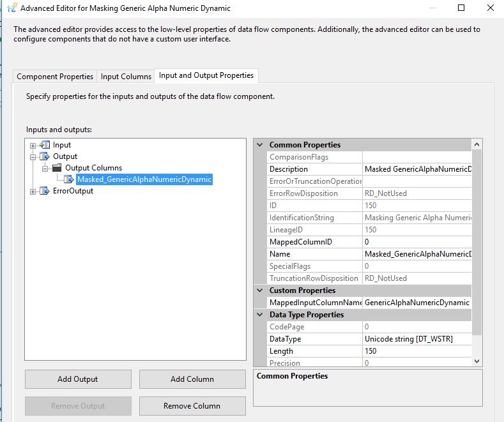Select the Output Columns tree item
The width and height of the screenshot is (504, 422).
click(x=93, y=168)
